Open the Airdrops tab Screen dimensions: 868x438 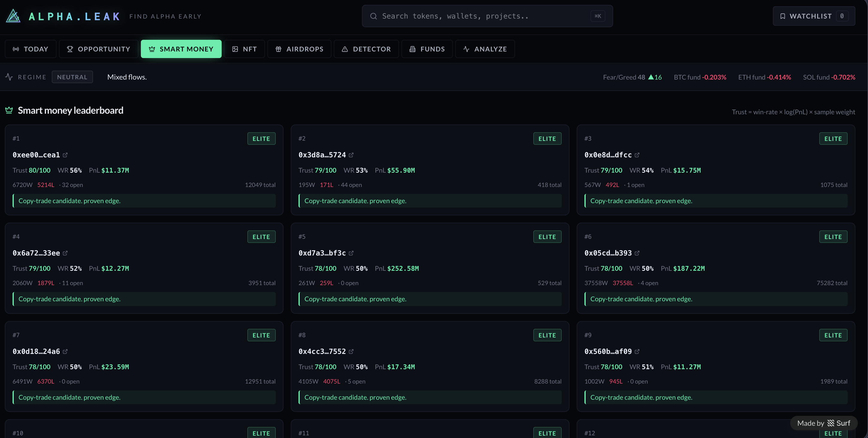tap(299, 49)
